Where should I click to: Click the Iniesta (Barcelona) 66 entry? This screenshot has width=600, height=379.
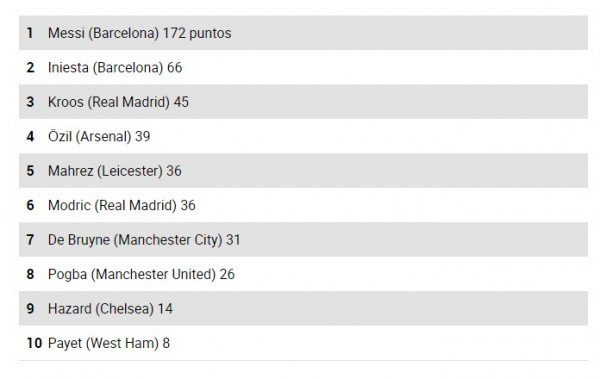coord(303,67)
